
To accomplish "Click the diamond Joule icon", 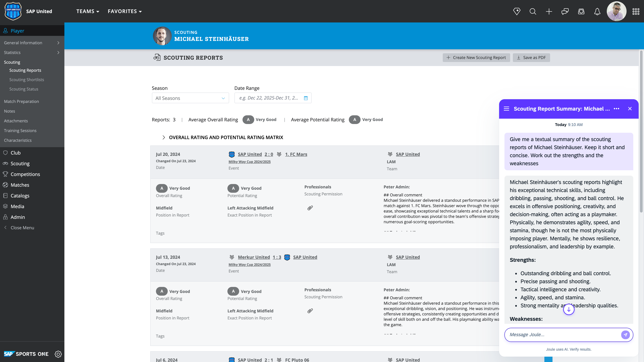I will [517, 12].
